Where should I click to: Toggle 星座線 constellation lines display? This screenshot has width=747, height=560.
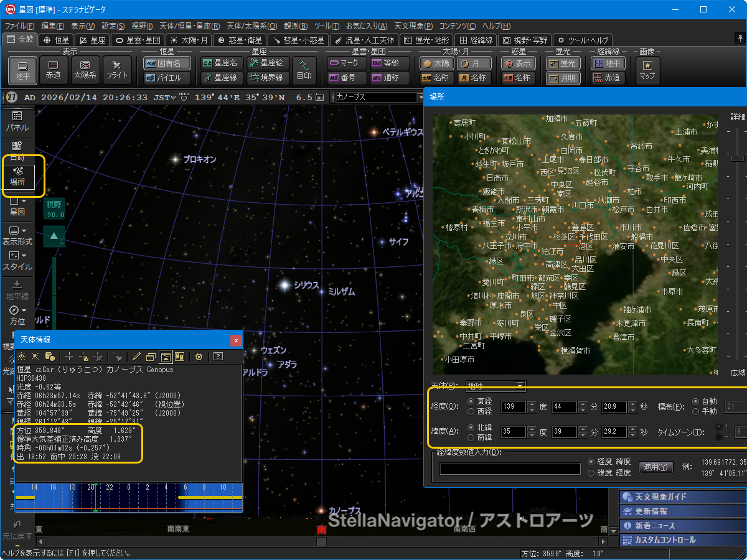coord(222,78)
